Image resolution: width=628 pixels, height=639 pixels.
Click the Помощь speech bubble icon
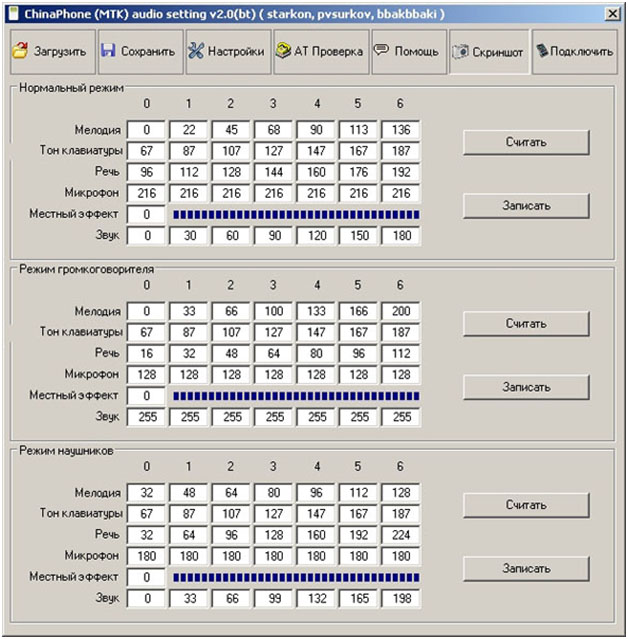(x=381, y=50)
